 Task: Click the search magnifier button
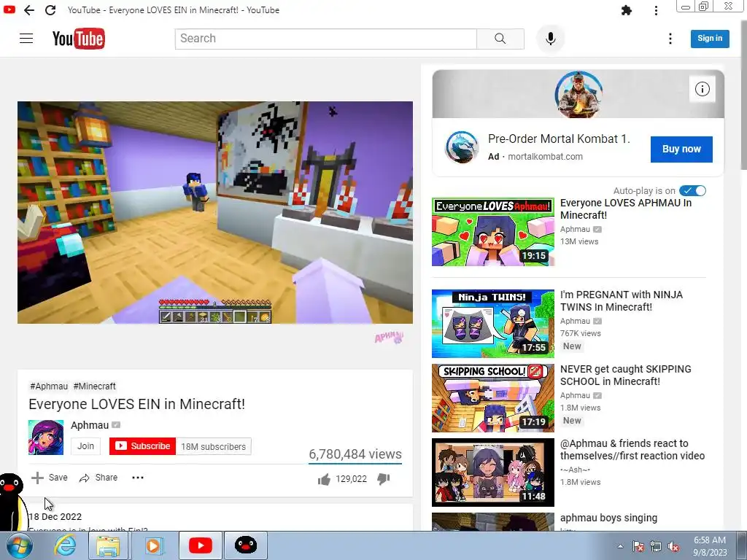[x=500, y=39]
